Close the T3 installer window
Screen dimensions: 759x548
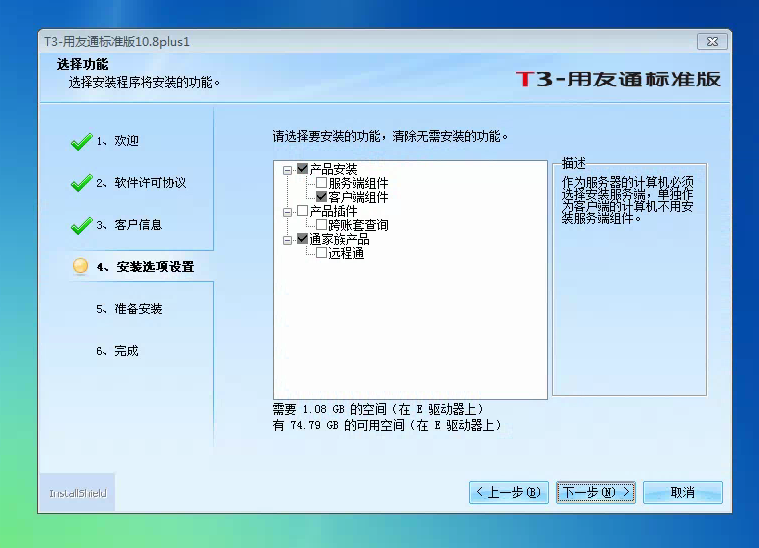tap(712, 42)
